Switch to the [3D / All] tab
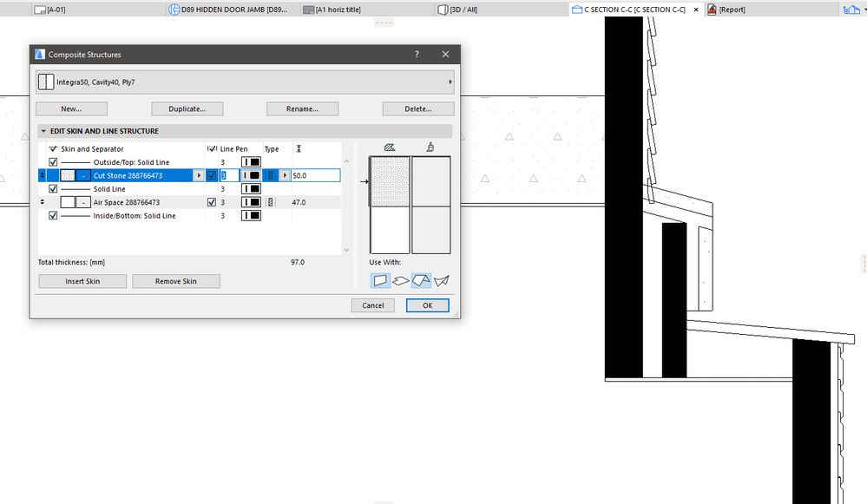The height and width of the screenshot is (504, 867). [460, 10]
